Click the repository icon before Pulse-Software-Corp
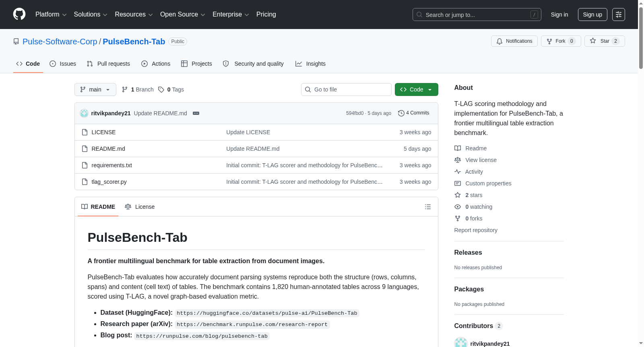Image resolution: width=644 pixels, height=347 pixels. (16, 42)
